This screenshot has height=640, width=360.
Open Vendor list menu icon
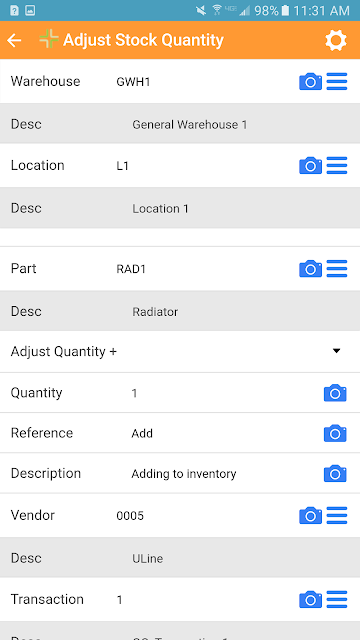coord(337,516)
